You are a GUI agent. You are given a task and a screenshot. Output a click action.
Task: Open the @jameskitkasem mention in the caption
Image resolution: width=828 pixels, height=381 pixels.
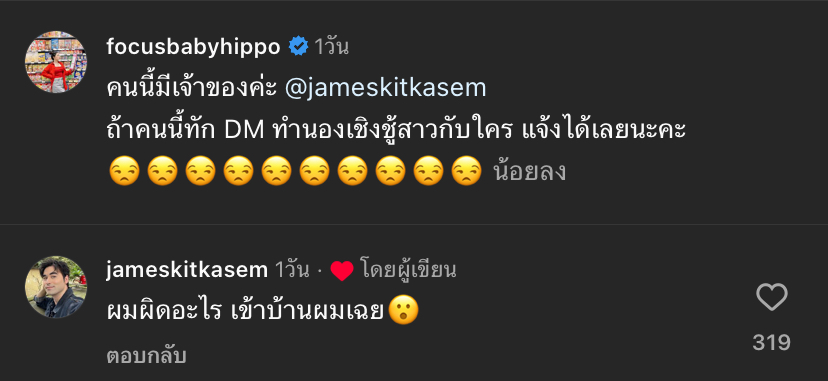(385, 89)
